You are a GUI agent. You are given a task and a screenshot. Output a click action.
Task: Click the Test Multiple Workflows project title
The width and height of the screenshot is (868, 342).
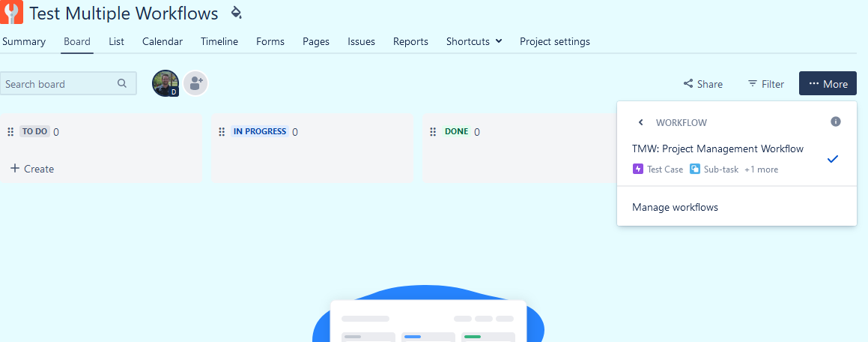pos(124,13)
